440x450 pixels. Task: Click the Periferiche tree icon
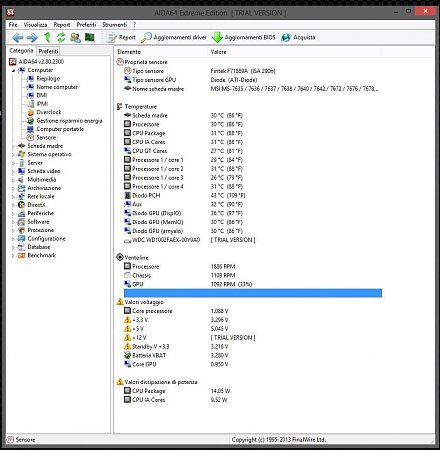(21, 213)
